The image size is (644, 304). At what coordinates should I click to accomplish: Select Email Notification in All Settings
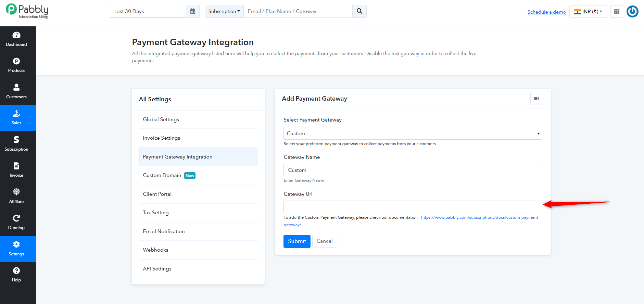[x=198, y=231]
